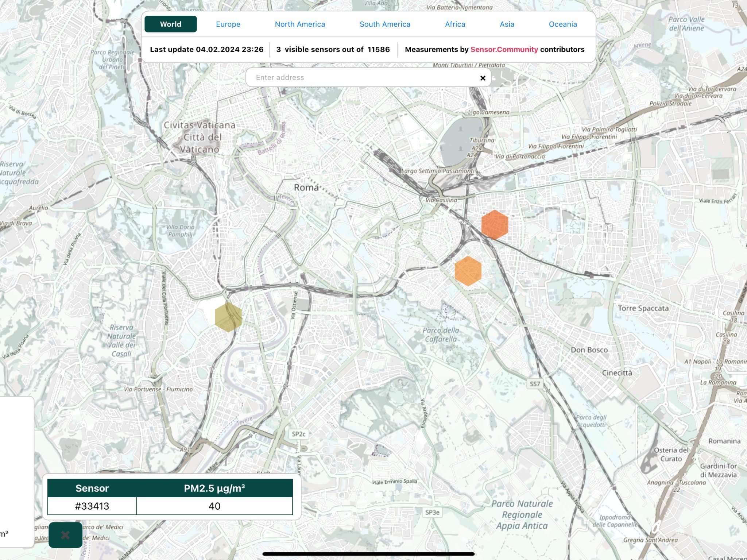Screen dimensions: 747x560
Task: Click the visible sensors count text
Action: click(x=333, y=49)
